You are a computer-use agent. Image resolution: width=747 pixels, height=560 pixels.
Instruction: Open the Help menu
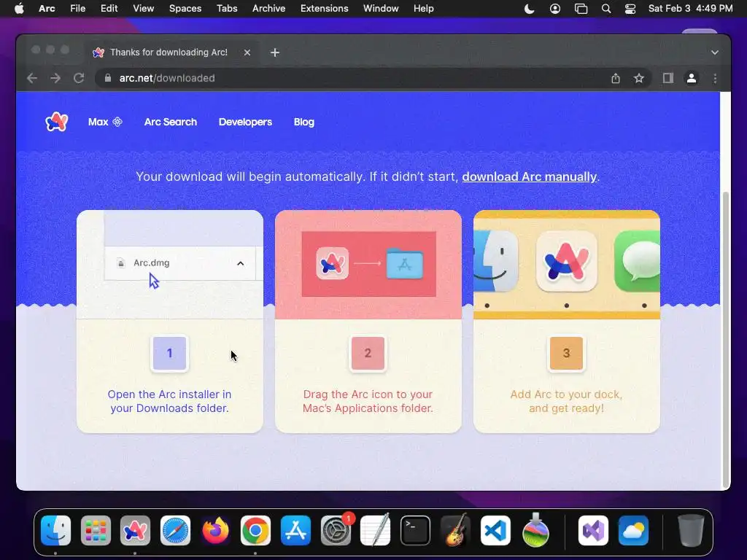pos(424,9)
